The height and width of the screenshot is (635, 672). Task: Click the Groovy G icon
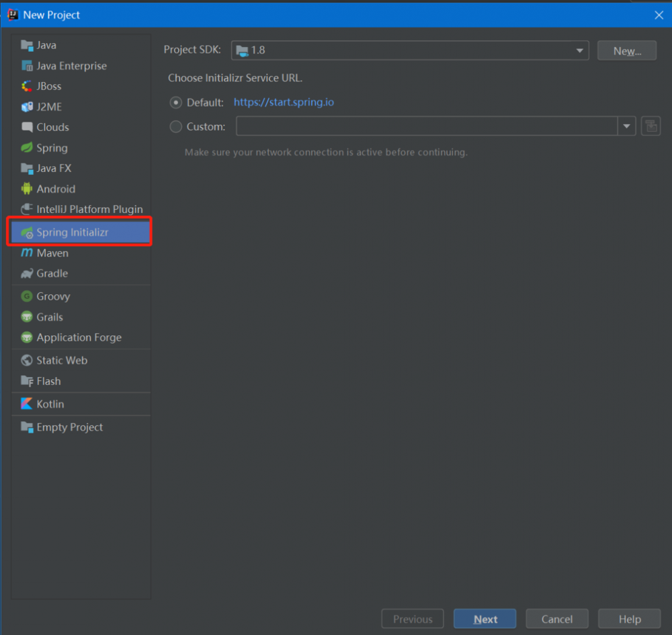(27, 296)
